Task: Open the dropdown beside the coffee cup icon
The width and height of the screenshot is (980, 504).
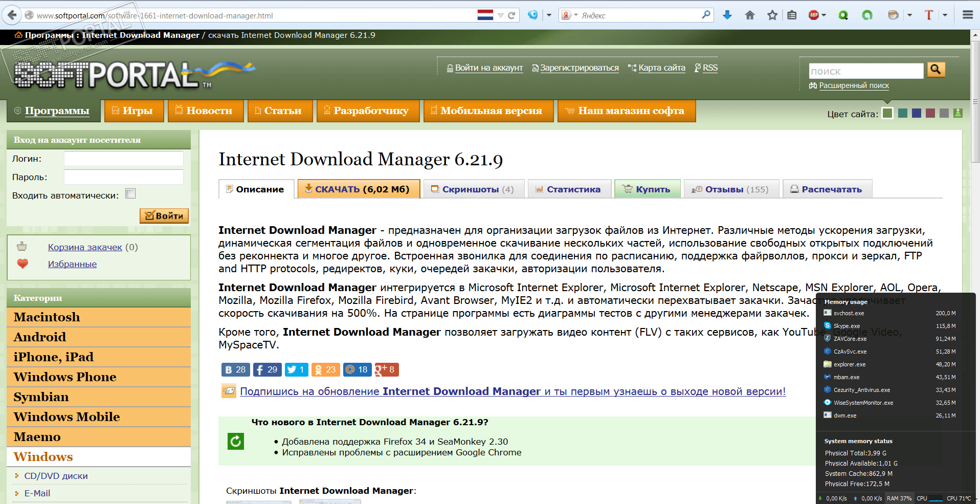Action: [909, 15]
